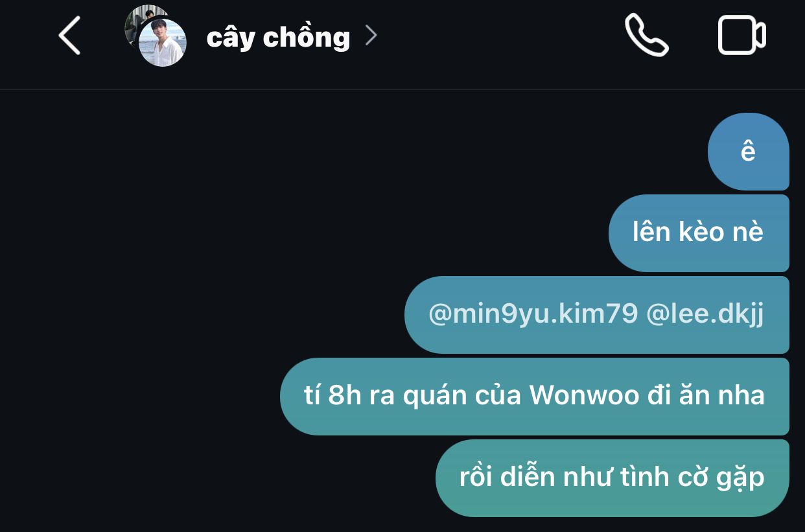Open the cây chồng group name
The image size is (805, 532).
click(x=278, y=37)
